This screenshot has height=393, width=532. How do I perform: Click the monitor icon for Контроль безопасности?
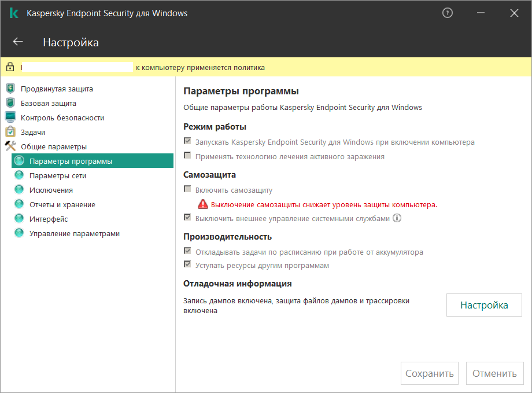10,117
